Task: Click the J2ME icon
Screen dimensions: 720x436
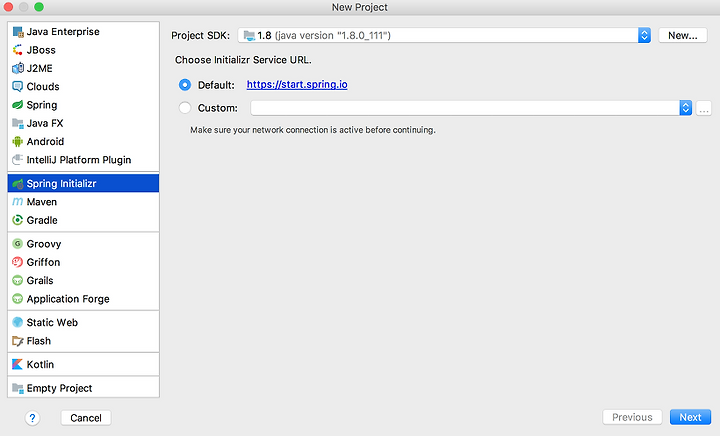Action: (x=18, y=68)
